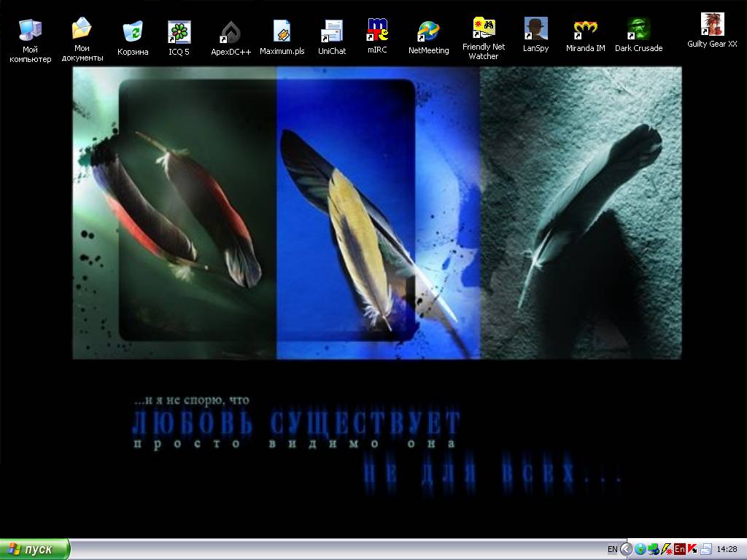This screenshot has height=560, width=747.
Task: Select the Guilty Gear XX icon
Action: pos(712,25)
